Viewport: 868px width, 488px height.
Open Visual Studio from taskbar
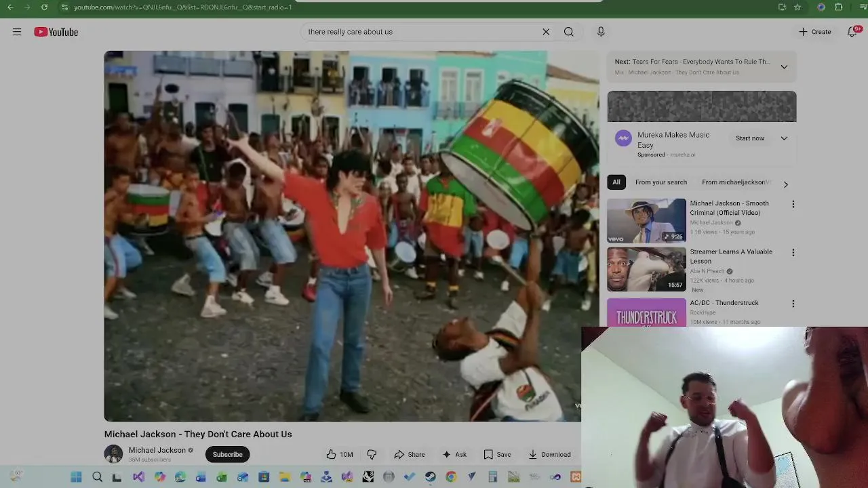tap(138, 477)
